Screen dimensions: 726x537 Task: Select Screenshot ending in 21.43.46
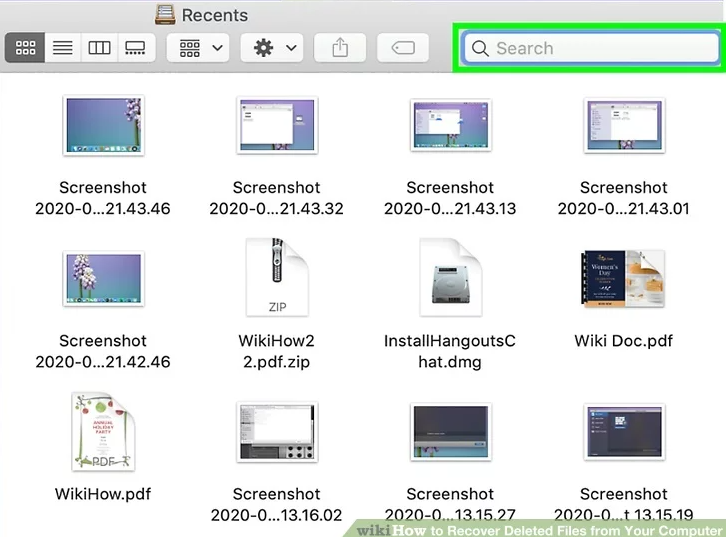pos(103,125)
